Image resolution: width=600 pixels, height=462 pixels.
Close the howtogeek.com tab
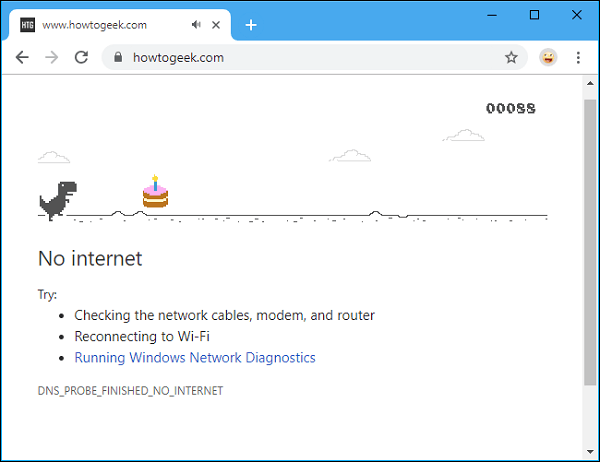coord(216,25)
